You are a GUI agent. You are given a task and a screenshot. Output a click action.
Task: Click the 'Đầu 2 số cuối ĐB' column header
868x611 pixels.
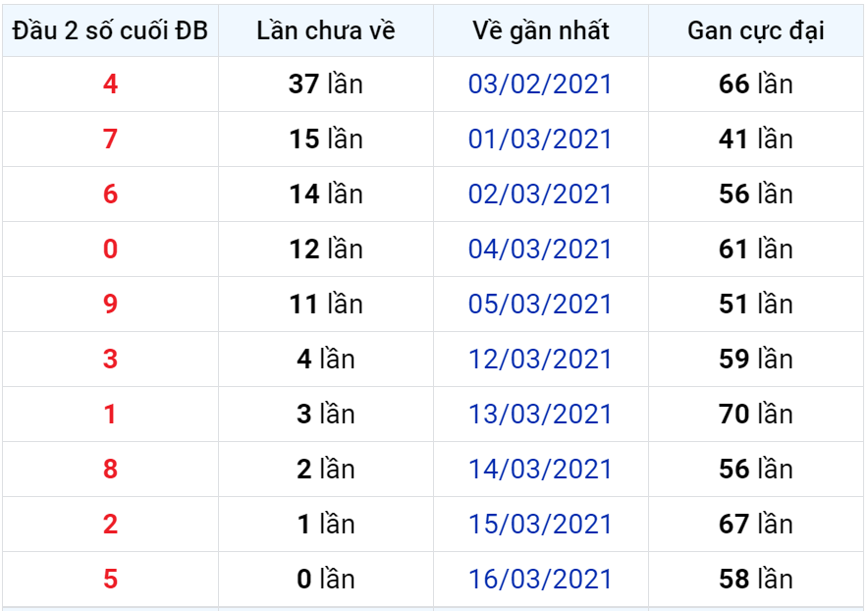point(110,30)
